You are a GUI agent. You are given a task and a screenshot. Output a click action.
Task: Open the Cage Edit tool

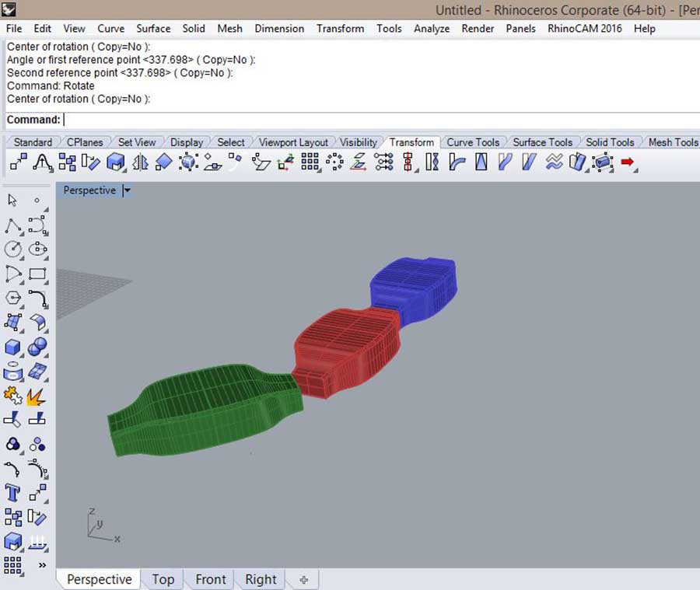pyautogui.click(x=603, y=162)
